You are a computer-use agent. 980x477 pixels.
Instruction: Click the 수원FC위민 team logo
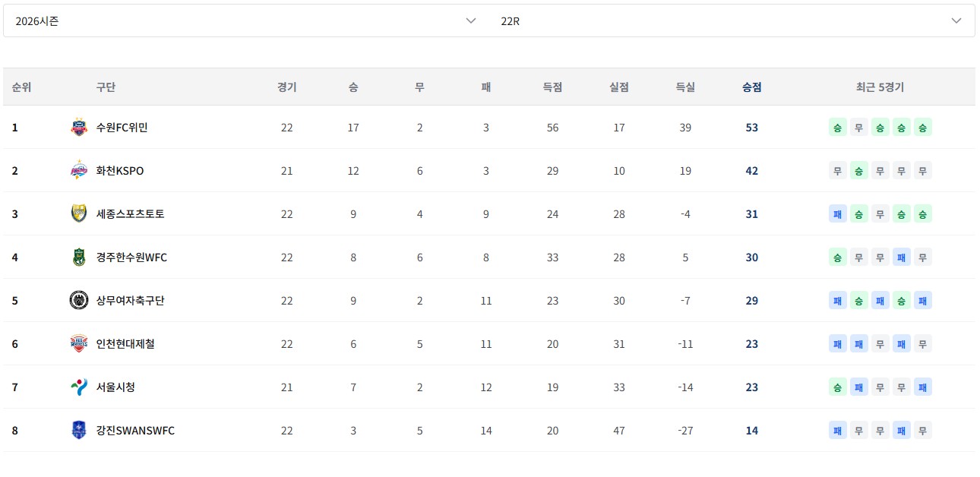(79, 127)
